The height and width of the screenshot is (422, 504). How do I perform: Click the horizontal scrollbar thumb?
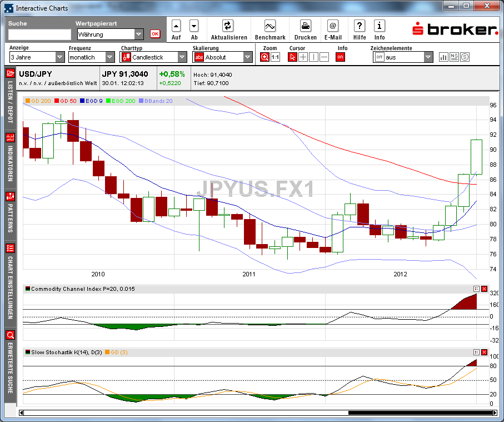421,413
